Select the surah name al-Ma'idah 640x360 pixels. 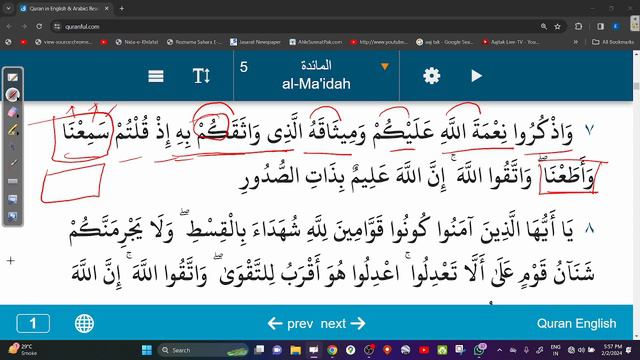[x=316, y=84]
